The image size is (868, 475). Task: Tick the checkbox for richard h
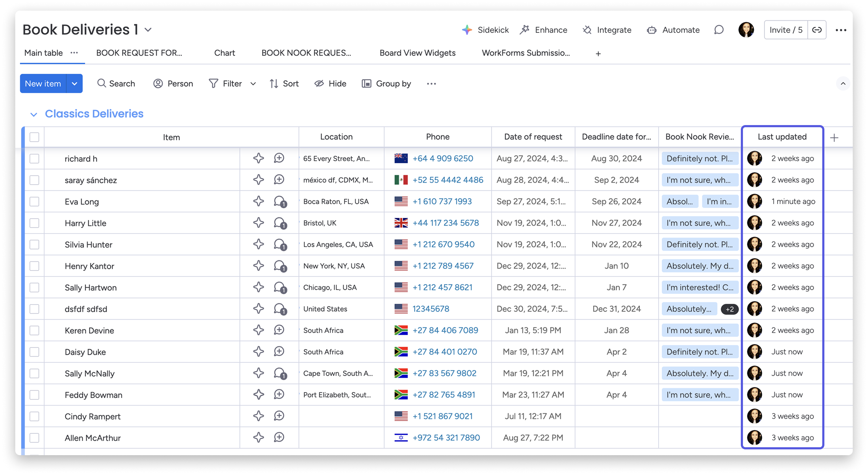click(34, 159)
